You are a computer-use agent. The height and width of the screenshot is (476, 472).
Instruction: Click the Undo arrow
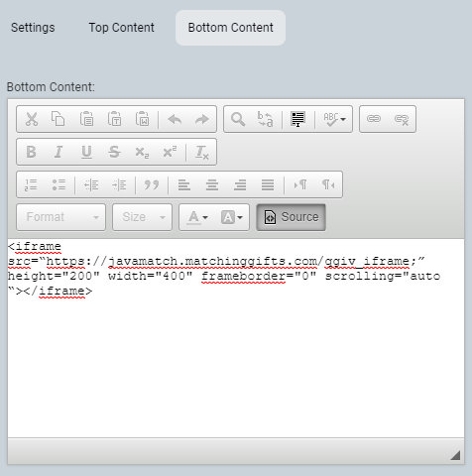click(175, 119)
